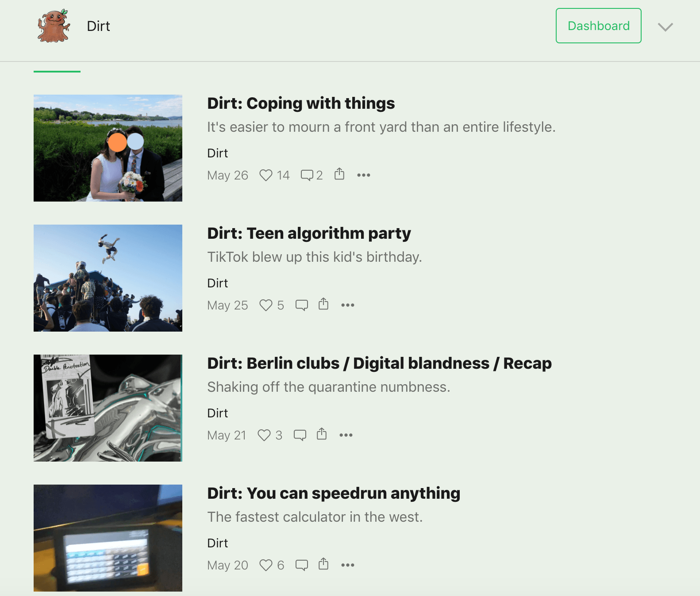Viewport: 700px width, 596px height.
Task: Click author Dirt under Teen algorithm party
Action: coord(218,283)
